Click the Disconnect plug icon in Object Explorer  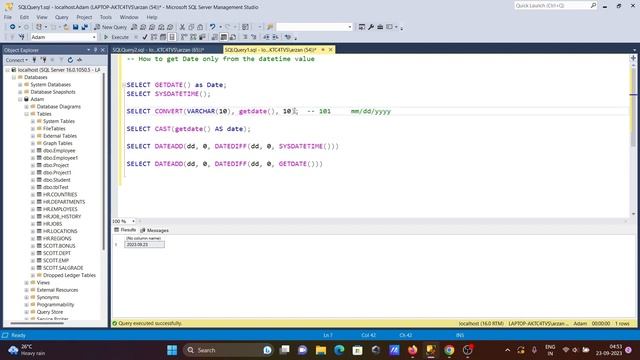[43, 60]
